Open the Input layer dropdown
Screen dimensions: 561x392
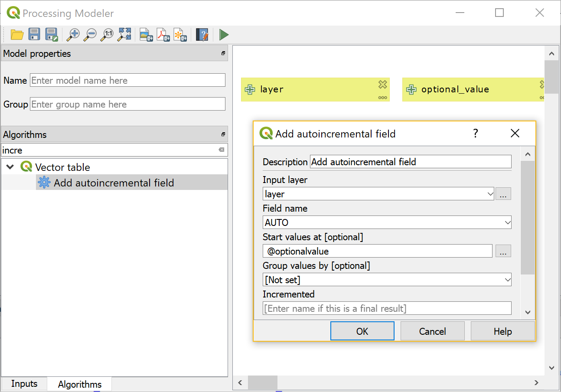pos(490,194)
